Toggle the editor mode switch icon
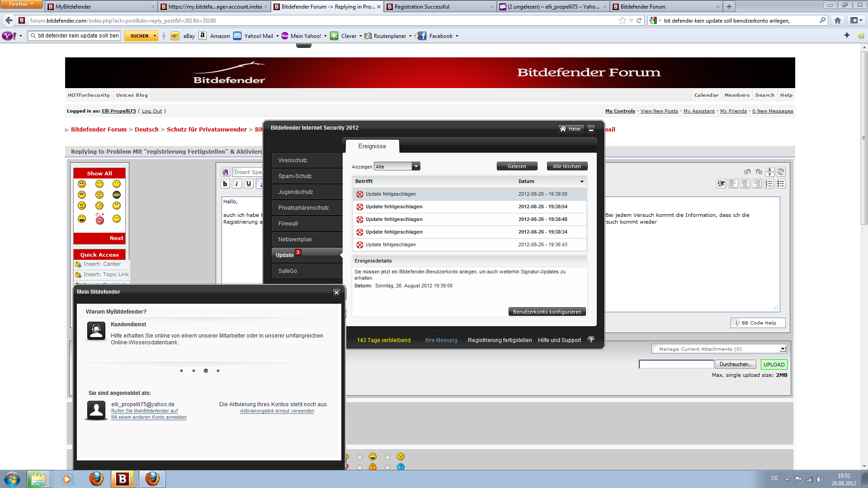The image size is (868, 488). pos(781,172)
